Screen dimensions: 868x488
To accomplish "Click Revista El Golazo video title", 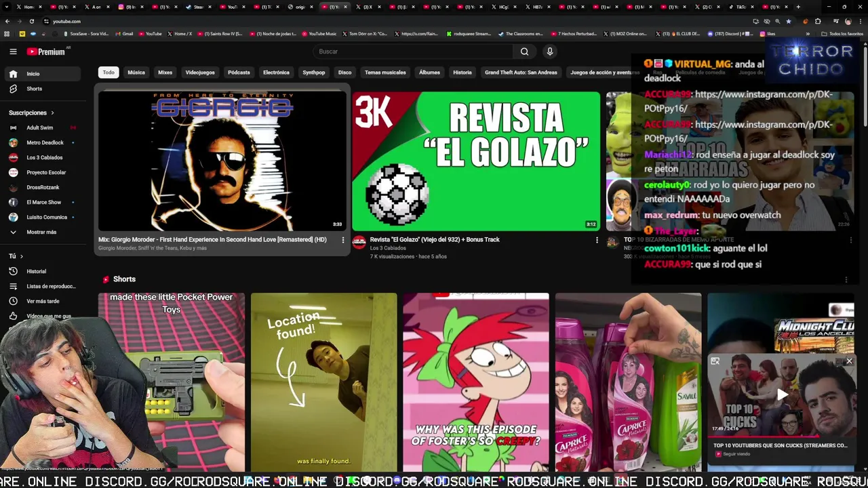I will 435,239.
